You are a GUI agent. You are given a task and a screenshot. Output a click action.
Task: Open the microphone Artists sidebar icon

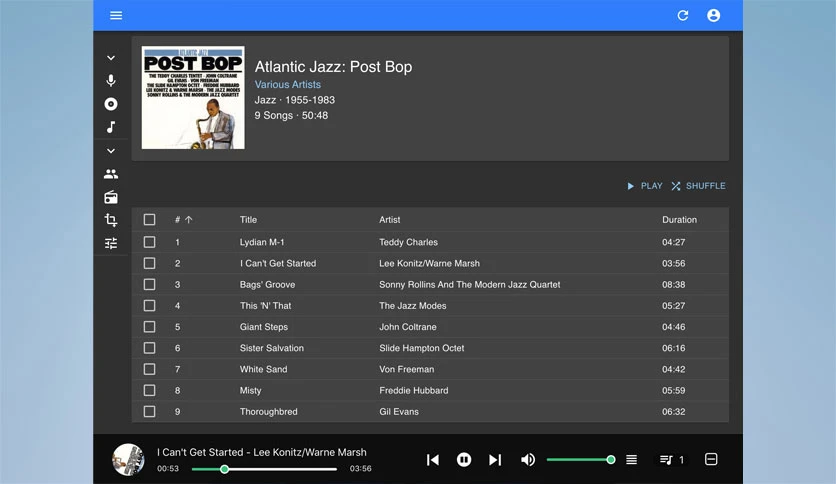pos(111,80)
